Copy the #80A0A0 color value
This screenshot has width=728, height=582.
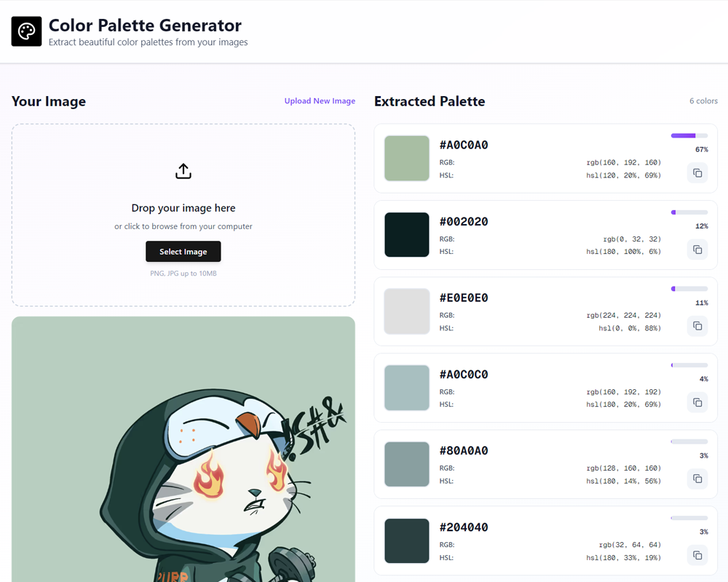(697, 479)
